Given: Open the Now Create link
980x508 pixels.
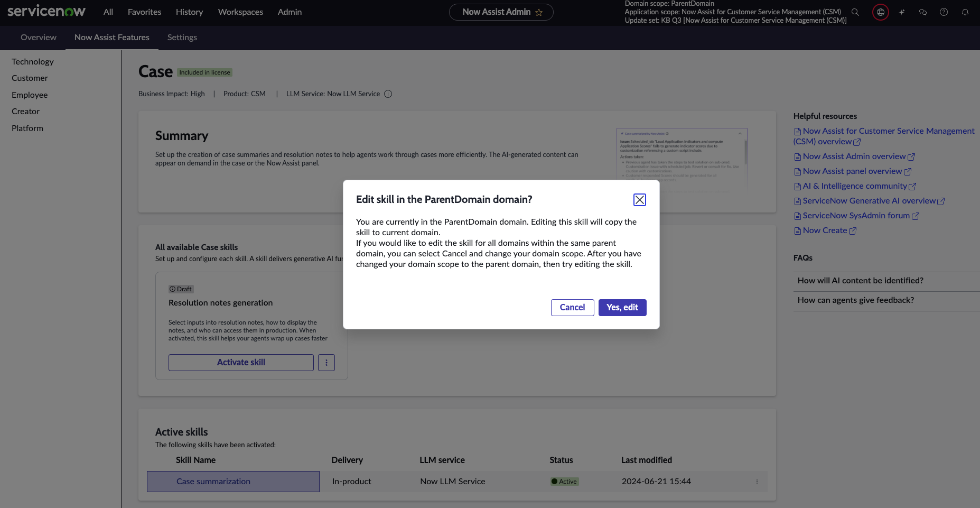Looking at the screenshot, I should tap(825, 230).
